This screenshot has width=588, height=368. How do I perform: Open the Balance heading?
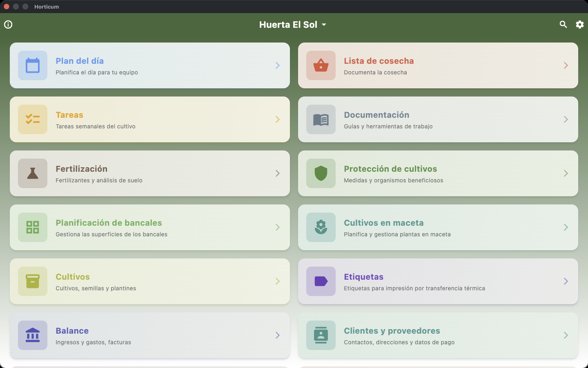click(72, 331)
